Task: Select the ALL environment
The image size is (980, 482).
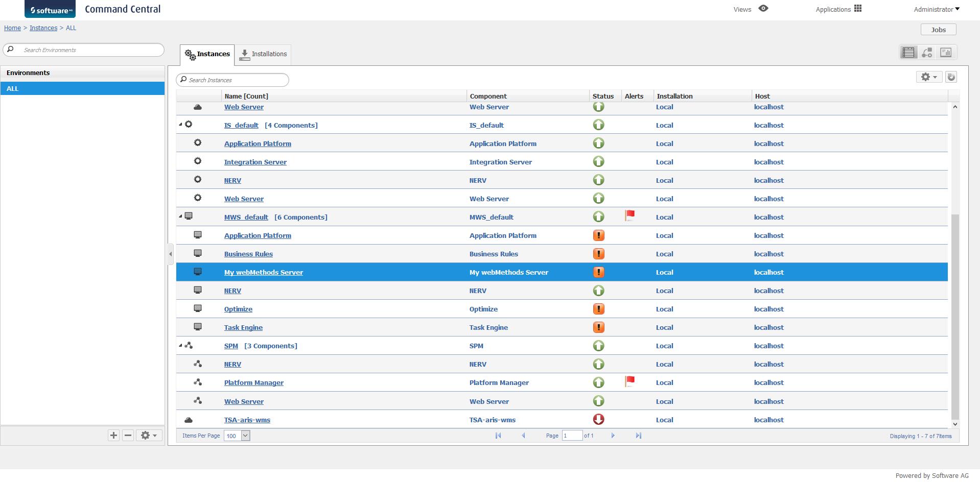Action: [x=82, y=88]
